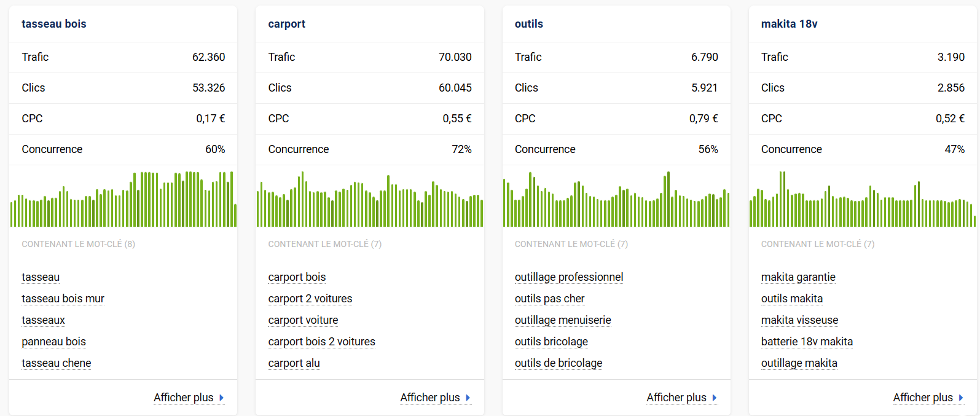Click the carport card's green trend chart
980x416 pixels.
pos(369,200)
